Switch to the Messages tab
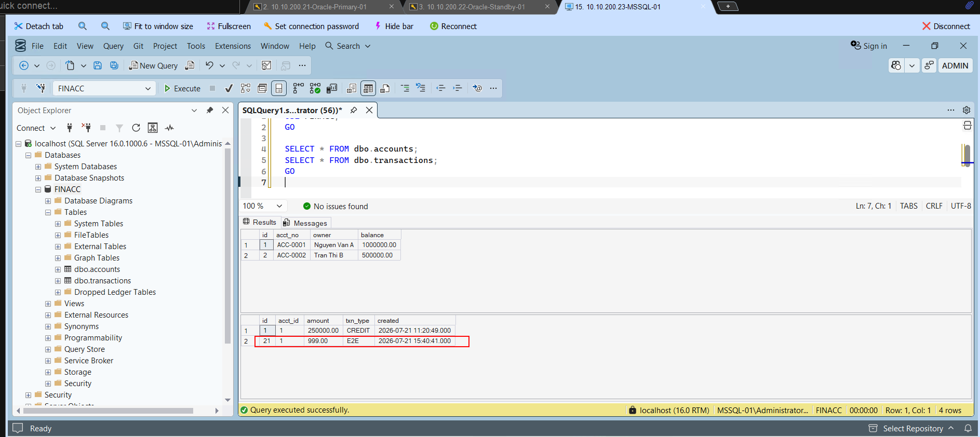The image size is (980, 437). click(306, 223)
